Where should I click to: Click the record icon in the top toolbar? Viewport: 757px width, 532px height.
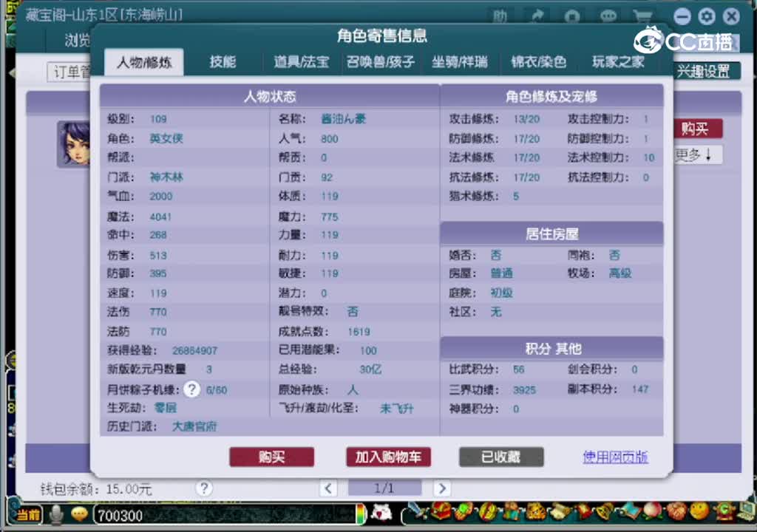pyautogui.click(x=572, y=16)
